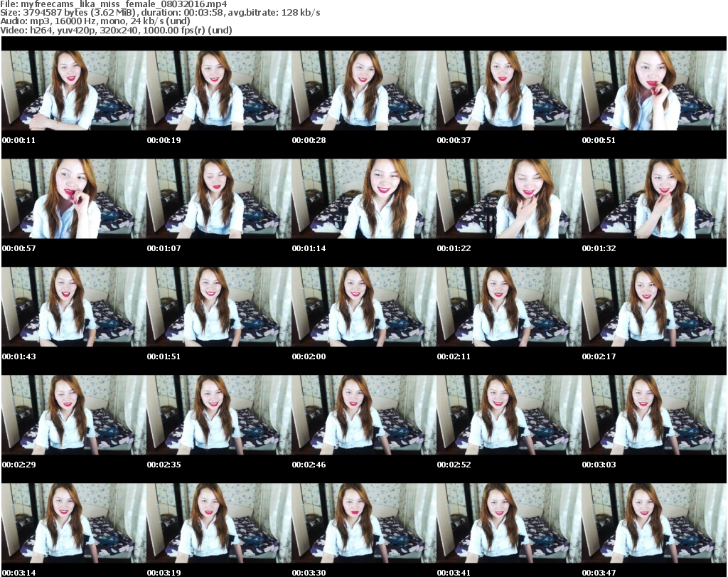Viewport: 728px width, 577px height.
Task: Click the 00:02:00 timestamp label
Action: (x=309, y=356)
